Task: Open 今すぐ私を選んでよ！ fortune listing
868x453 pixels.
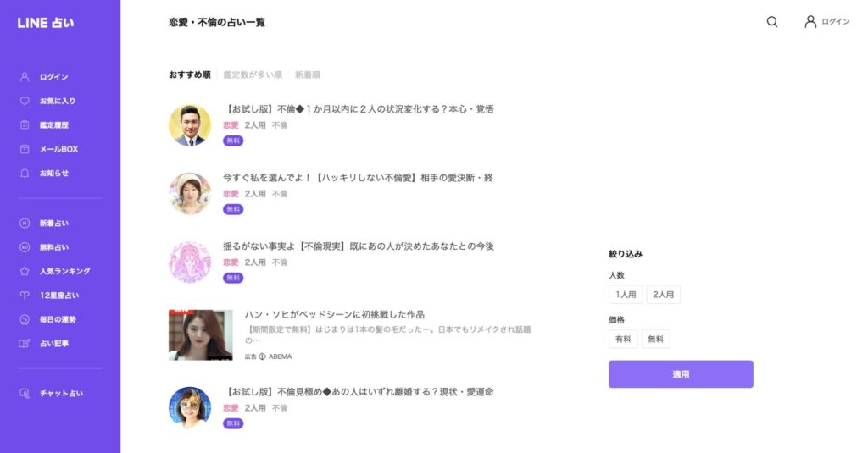Action: click(x=359, y=178)
